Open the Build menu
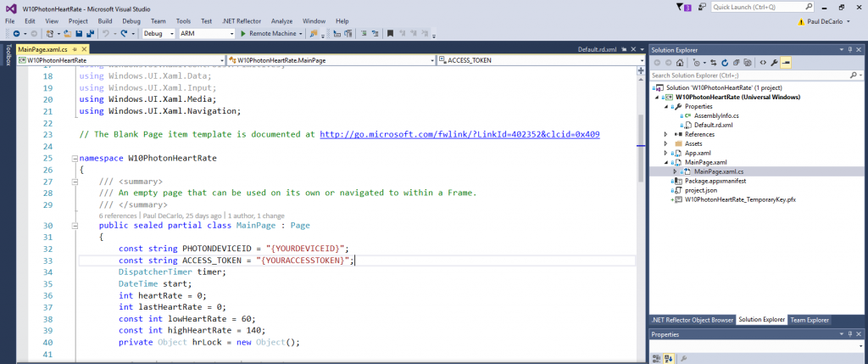 (x=105, y=21)
